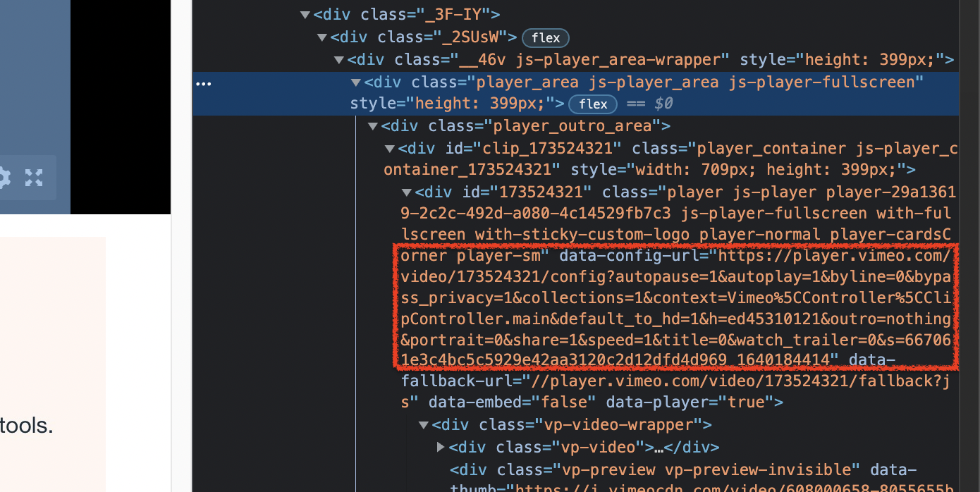Click the js-player-fullscreen class on the highlighted row
The width and height of the screenshot is (980, 492).
821,82
